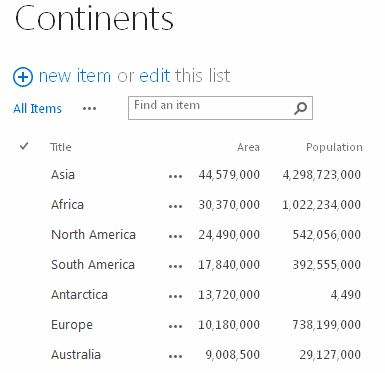The height and width of the screenshot is (373, 385).
Task: Click Asia's area value 44,579,000
Action: point(229,175)
